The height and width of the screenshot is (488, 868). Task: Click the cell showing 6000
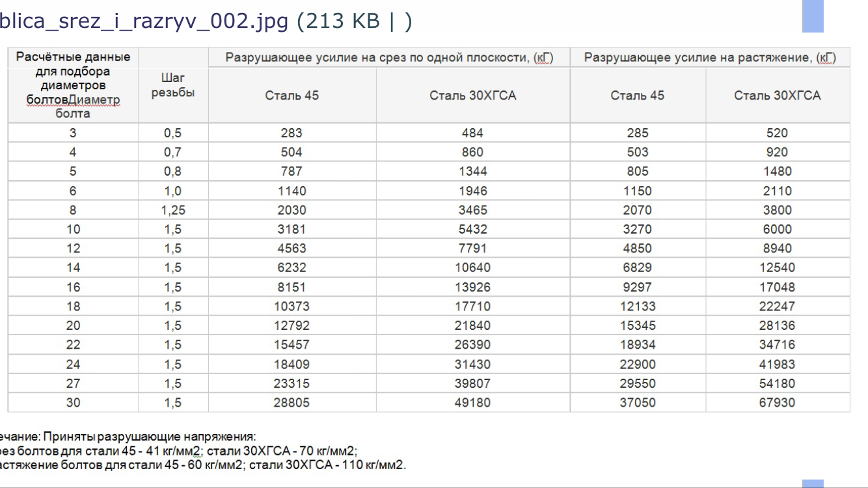pos(777,229)
